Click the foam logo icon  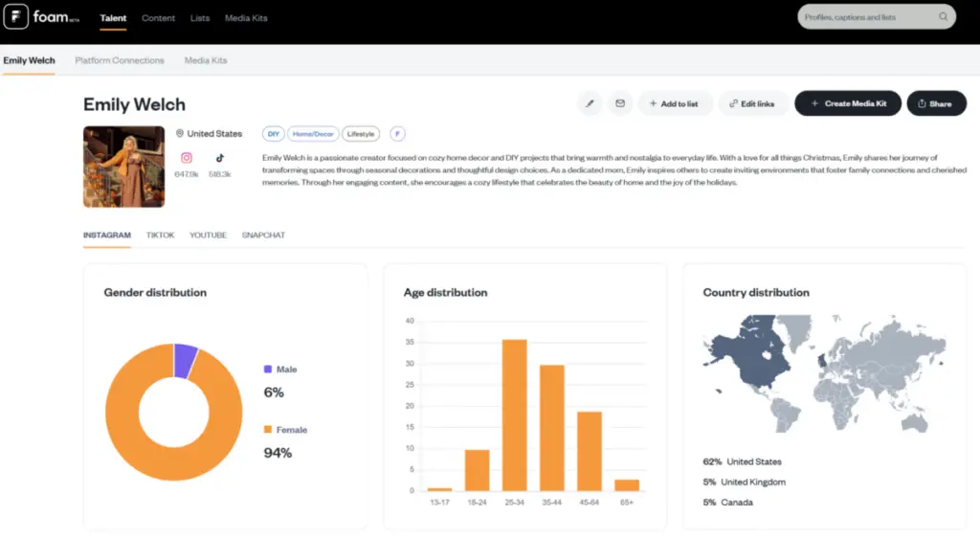16,17
